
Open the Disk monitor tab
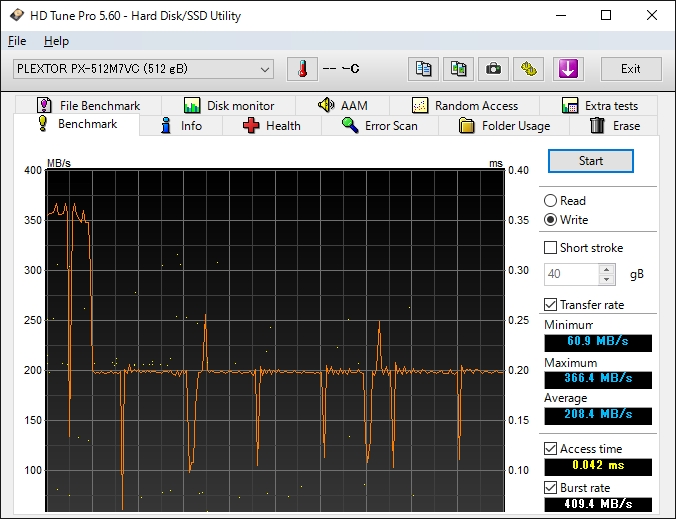[229, 106]
